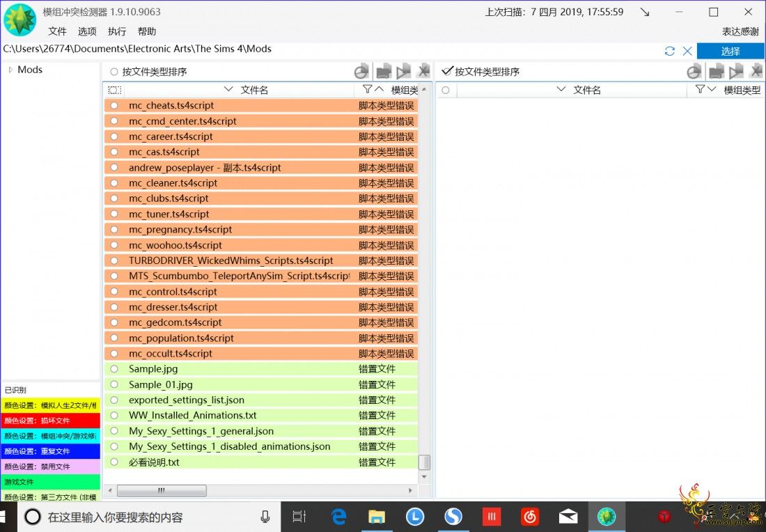
Task: Open the chevron dropdown beside right 文件名 header
Action: [x=561, y=89]
